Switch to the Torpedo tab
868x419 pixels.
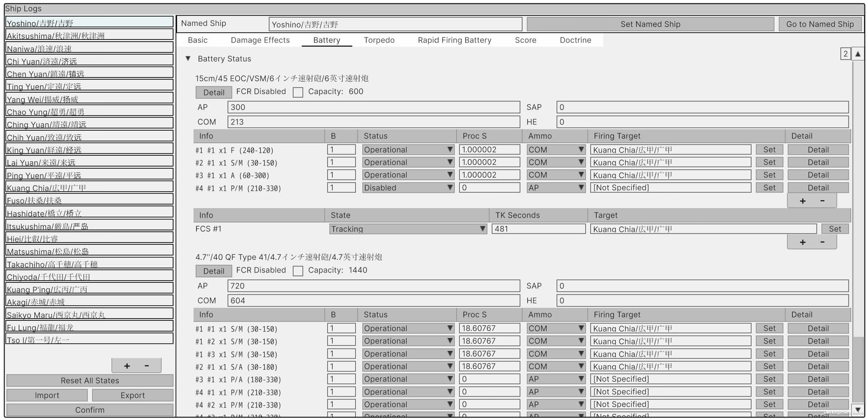[379, 40]
